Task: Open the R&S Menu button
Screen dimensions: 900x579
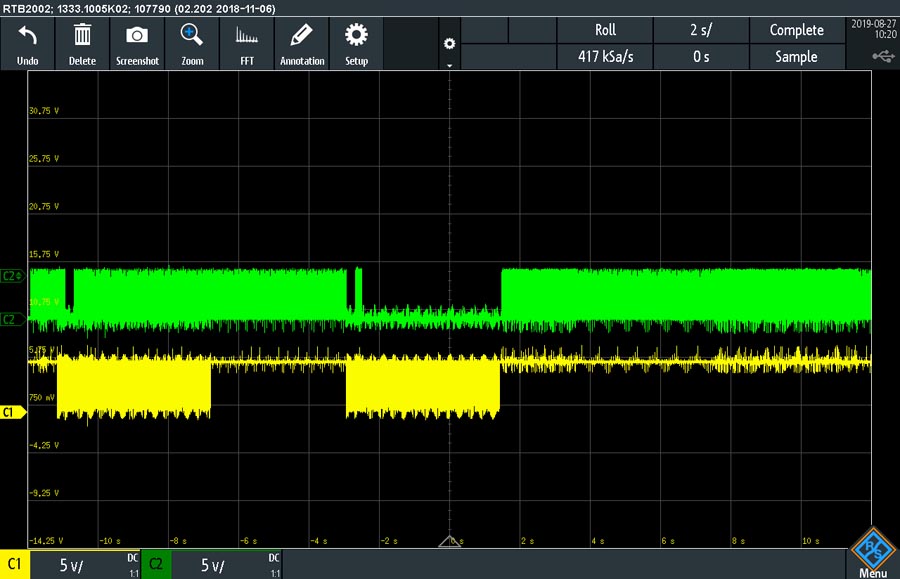Action: pos(872,552)
